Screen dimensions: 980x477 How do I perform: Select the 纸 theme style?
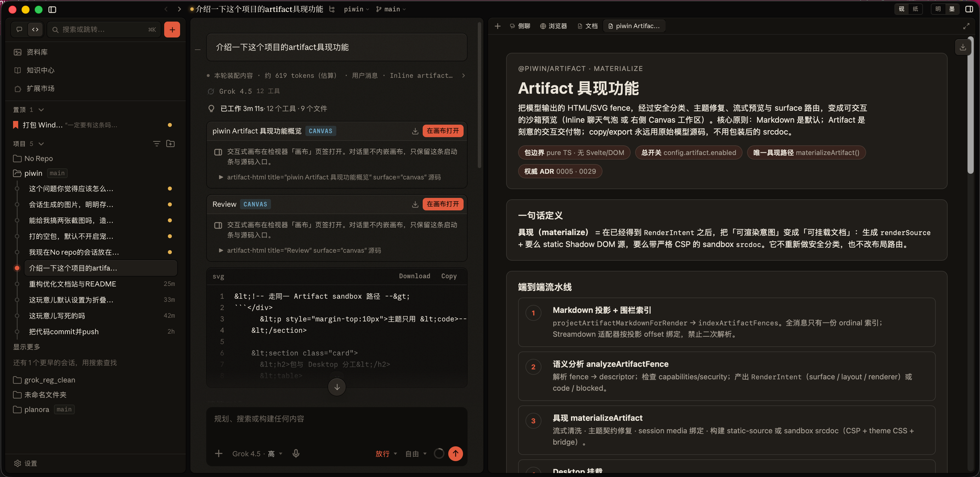915,9
